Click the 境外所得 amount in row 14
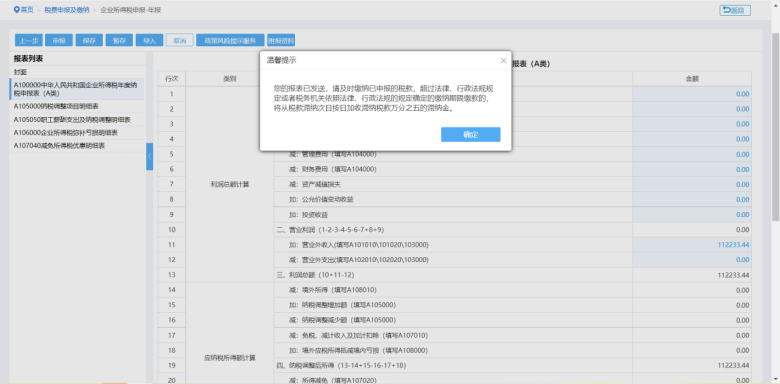This screenshot has width=780, height=384. point(692,290)
